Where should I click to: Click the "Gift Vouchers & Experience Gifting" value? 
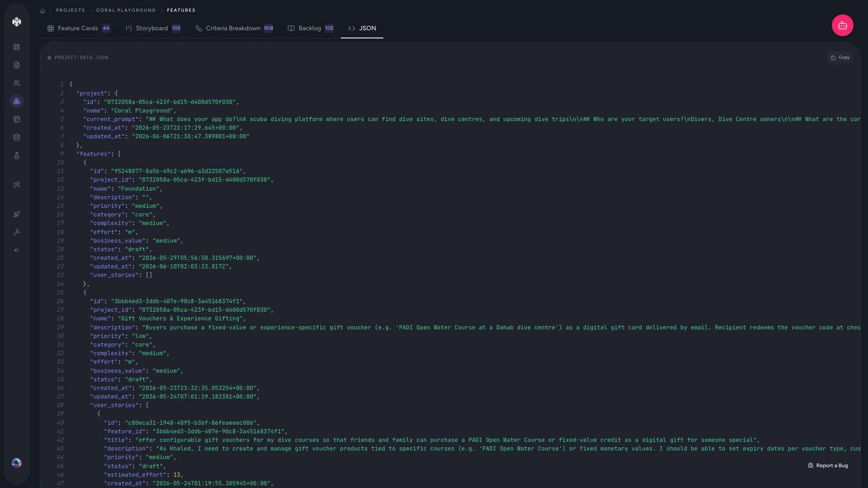click(180, 319)
